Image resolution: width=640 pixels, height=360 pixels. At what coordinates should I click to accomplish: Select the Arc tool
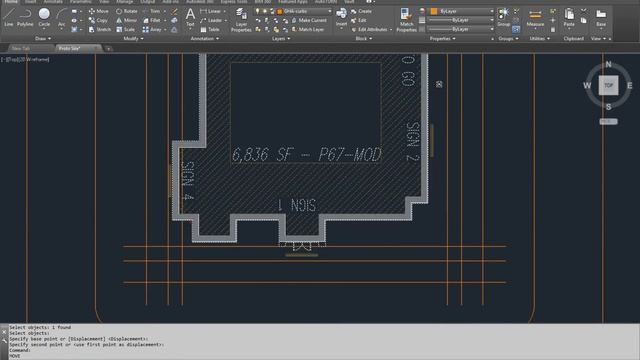click(61, 18)
